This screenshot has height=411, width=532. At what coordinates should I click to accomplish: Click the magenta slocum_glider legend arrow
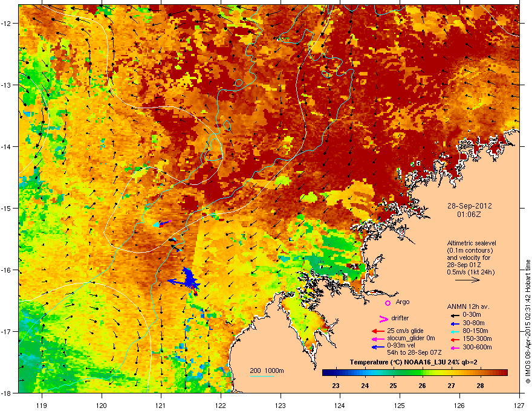378,338
